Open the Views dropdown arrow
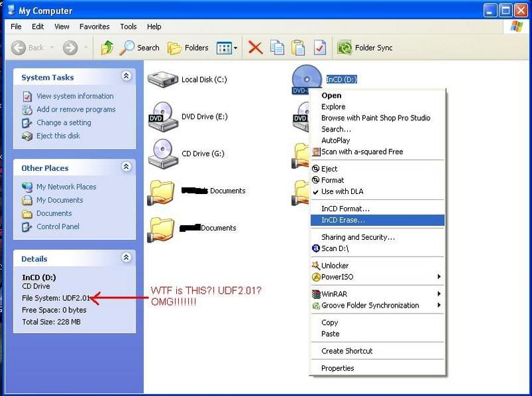Image resolution: width=532 pixels, height=396 pixels. pos(235,48)
